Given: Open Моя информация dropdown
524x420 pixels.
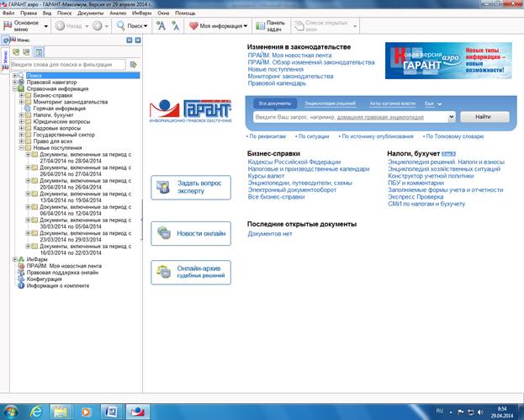Looking at the screenshot, I should [246, 26].
